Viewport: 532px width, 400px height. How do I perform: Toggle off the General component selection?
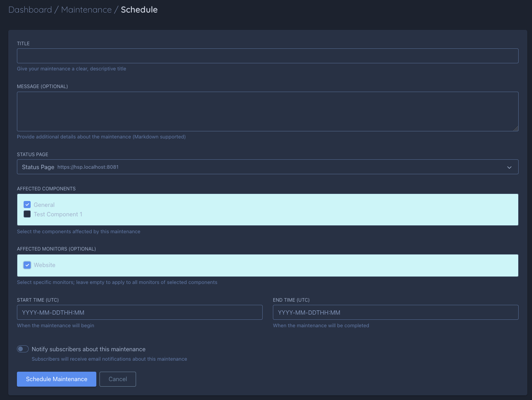coord(27,205)
